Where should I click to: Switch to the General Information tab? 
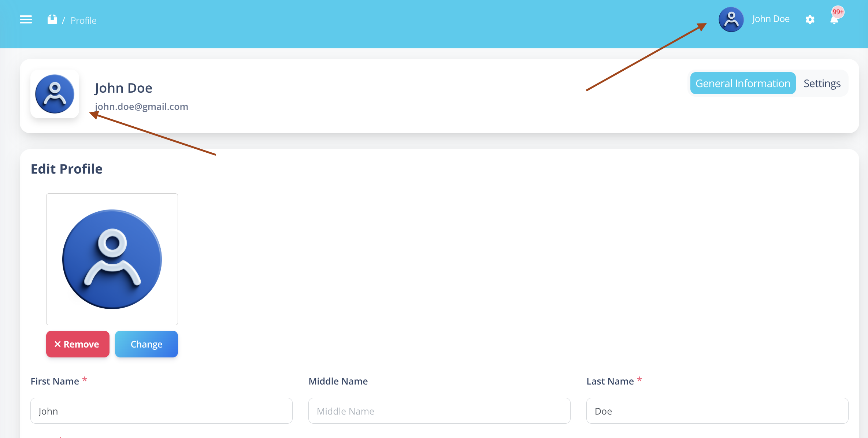[743, 83]
